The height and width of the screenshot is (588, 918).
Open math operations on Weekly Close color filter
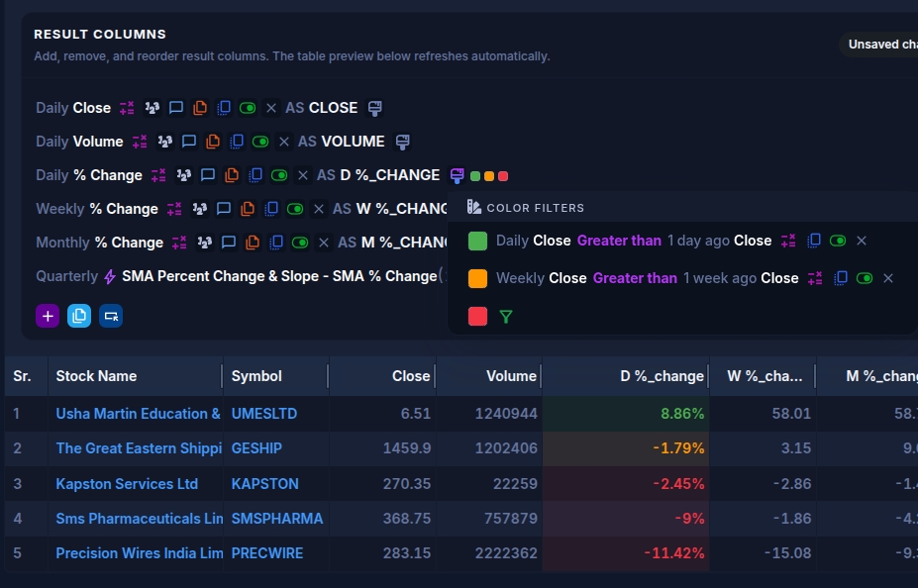[816, 278]
